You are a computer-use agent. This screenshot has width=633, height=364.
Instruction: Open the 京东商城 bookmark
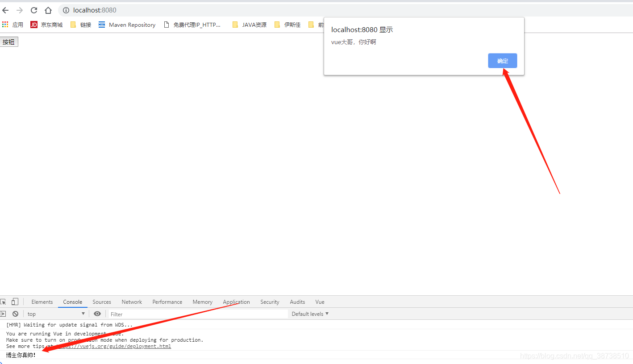46,25
